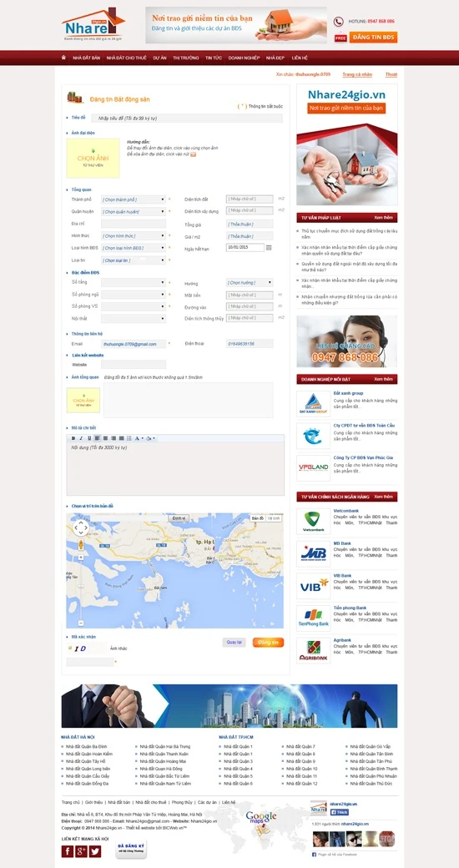
Task: Apply bold in the description editor toolbar
Action: 73,438
